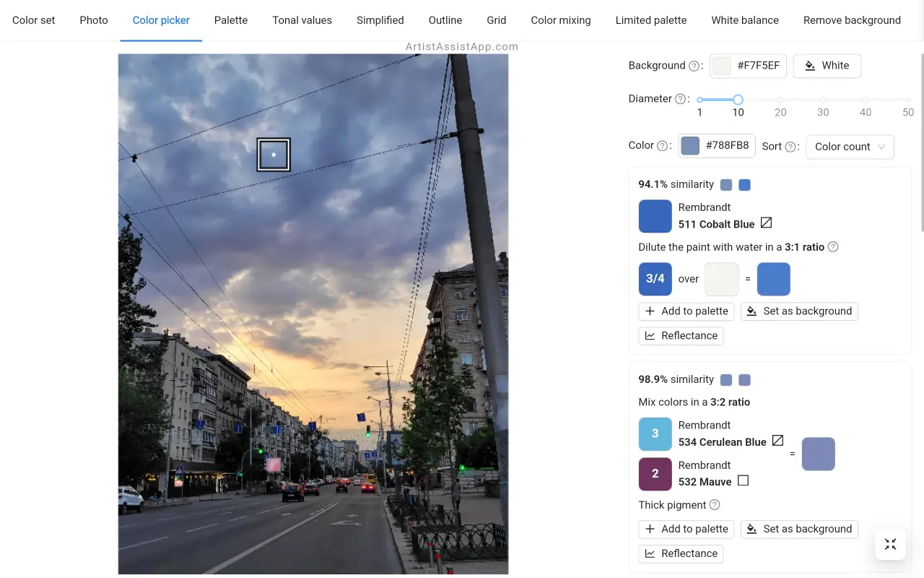Click the page vertical scrollbar
Image resolution: width=924 pixels, height=578 pixels.
click(x=921, y=142)
